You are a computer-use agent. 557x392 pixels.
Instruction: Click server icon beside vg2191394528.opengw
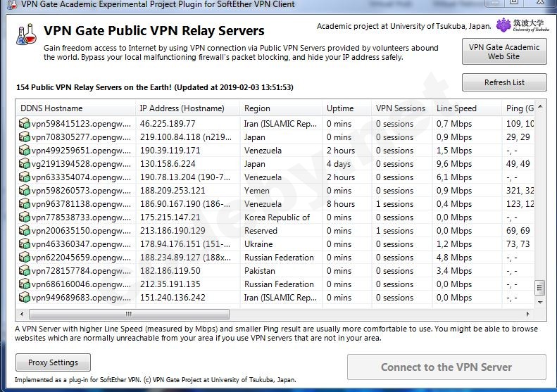tap(25, 164)
